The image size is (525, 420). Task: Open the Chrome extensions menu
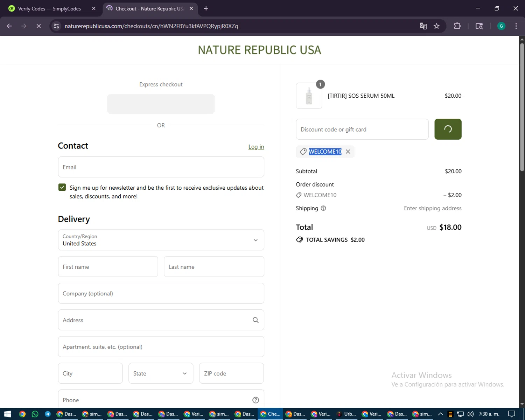(457, 26)
